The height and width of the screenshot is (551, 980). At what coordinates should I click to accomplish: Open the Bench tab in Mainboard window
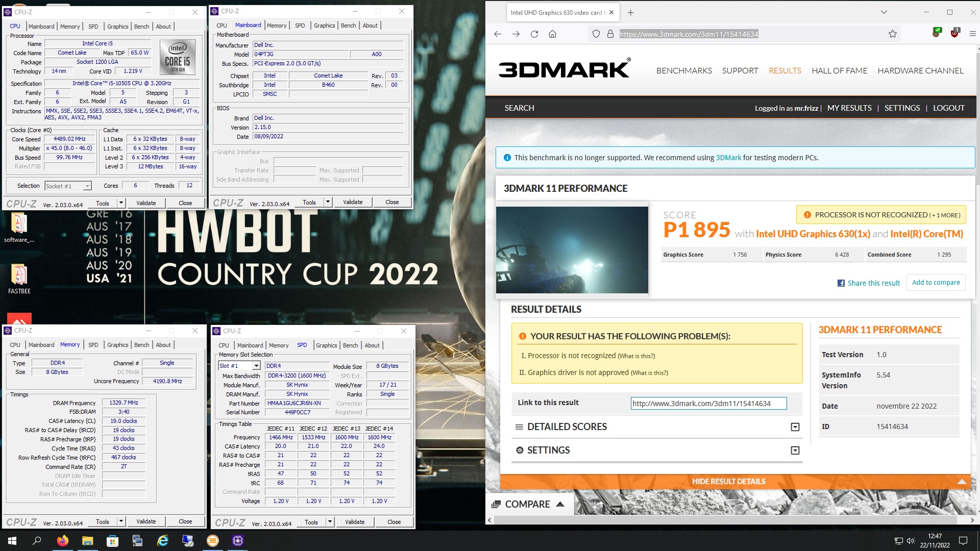tap(349, 26)
